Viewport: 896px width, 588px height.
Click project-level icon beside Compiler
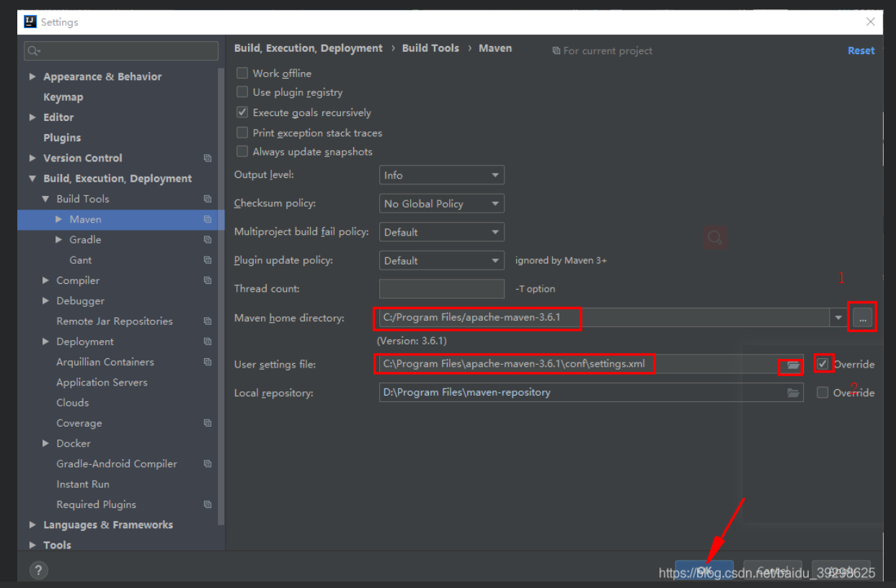(x=208, y=280)
